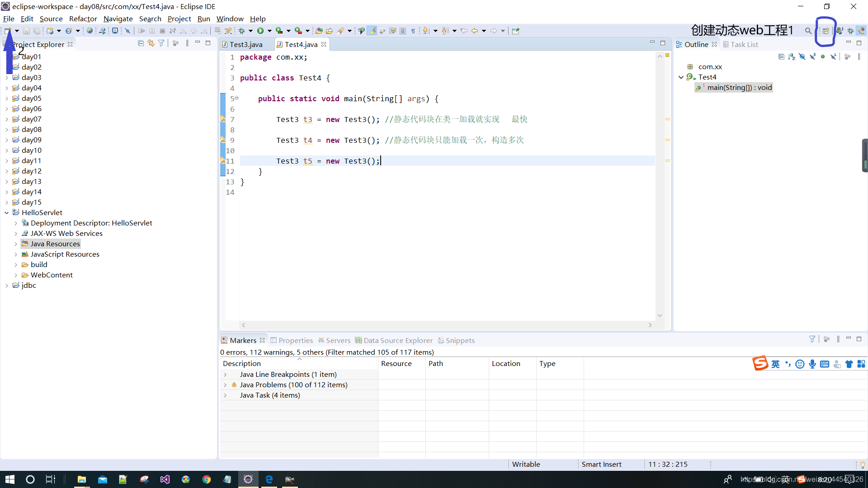Screen dimensions: 868x488
Task: Open a new perspective
Action: coord(826,30)
